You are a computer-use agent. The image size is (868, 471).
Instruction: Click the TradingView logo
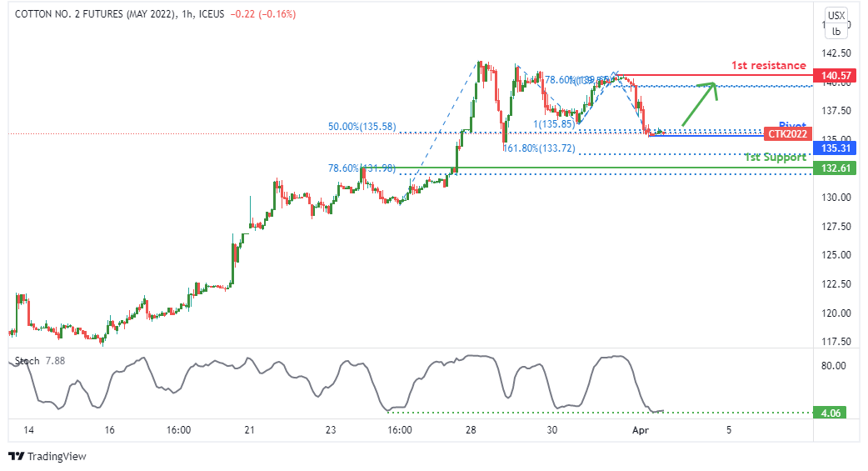pos(47,456)
